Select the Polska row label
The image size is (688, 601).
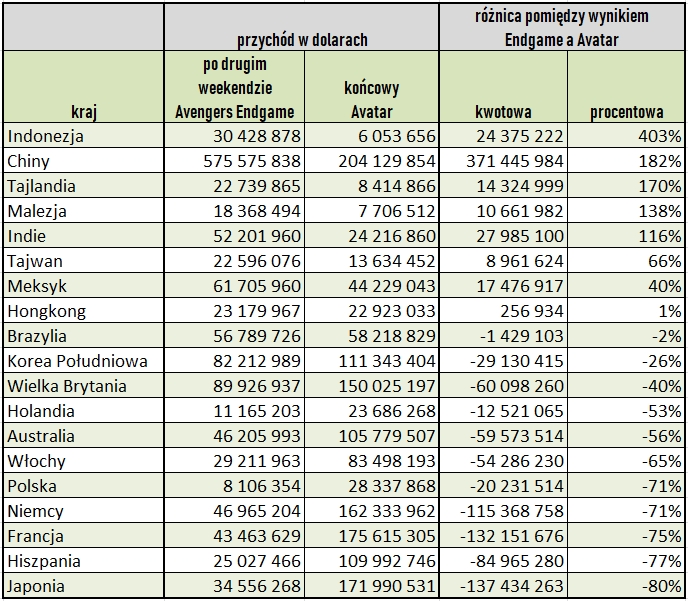tap(84, 486)
